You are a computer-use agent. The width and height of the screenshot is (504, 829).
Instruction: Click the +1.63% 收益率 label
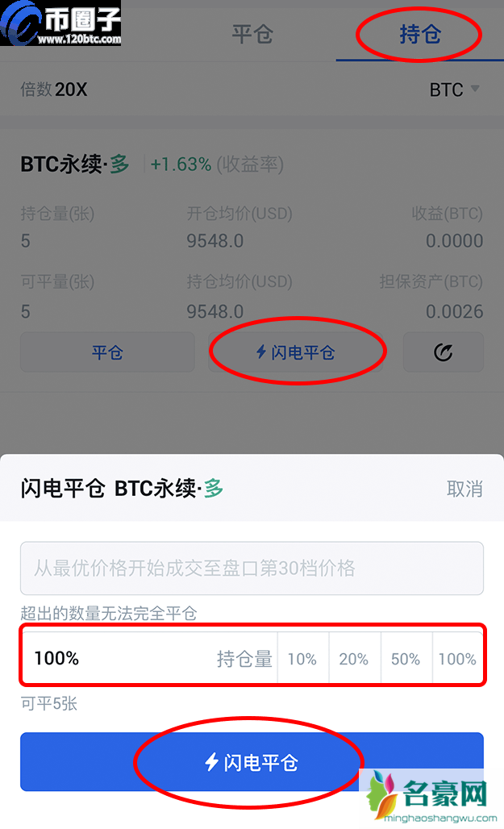pyautogui.click(x=216, y=165)
